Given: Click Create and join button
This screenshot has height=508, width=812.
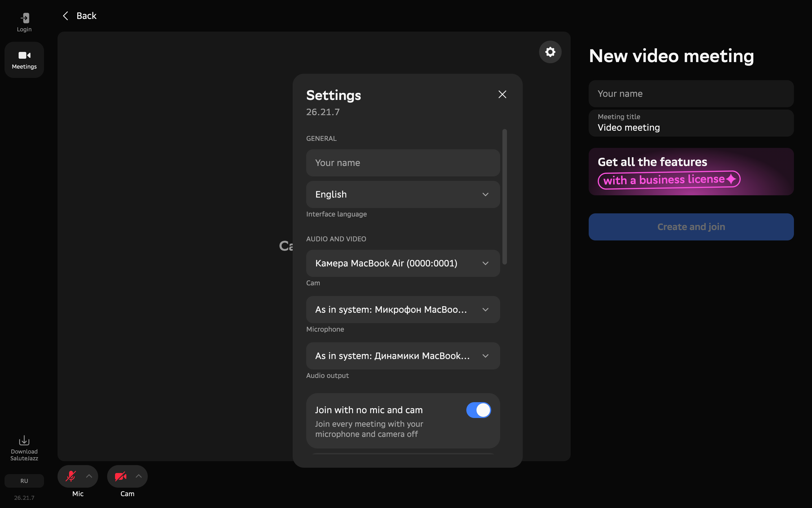Looking at the screenshot, I should coord(691,227).
